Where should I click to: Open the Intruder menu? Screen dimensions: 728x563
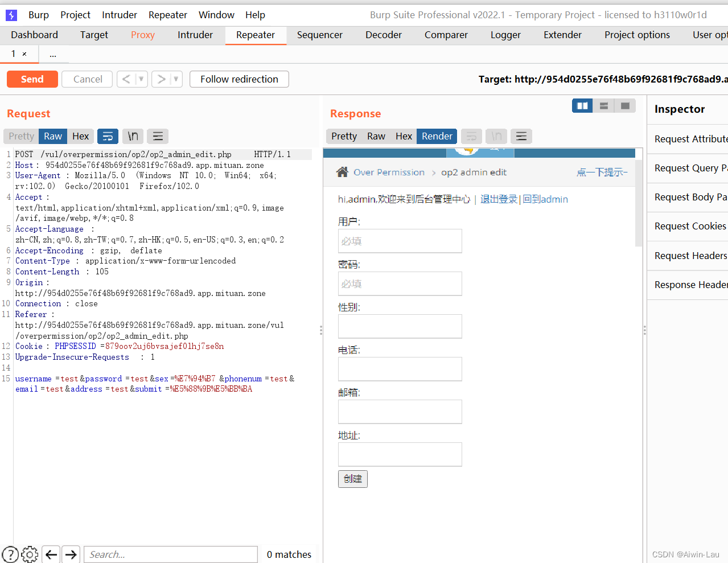coord(120,15)
